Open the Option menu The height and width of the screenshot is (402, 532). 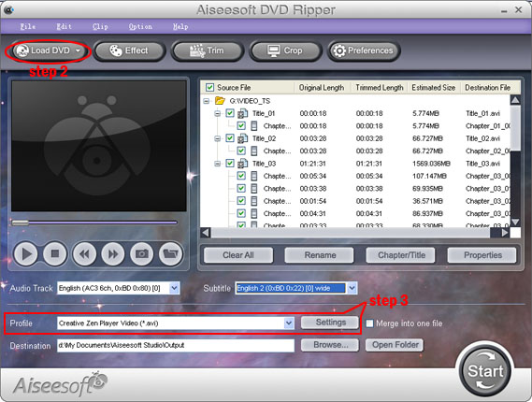140,26
